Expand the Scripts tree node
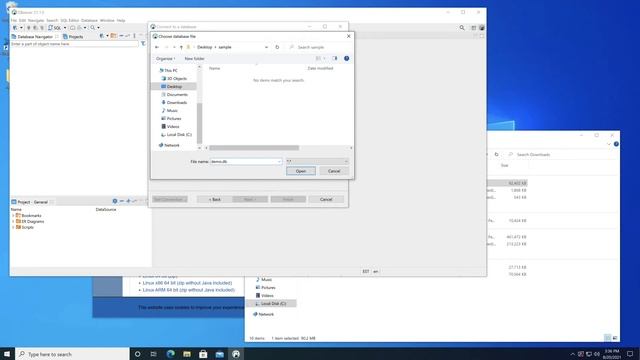The image size is (640, 360). (13, 227)
